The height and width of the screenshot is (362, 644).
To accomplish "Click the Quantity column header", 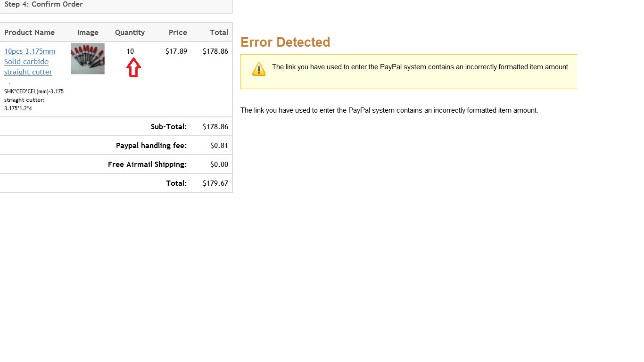I will (x=130, y=33).
